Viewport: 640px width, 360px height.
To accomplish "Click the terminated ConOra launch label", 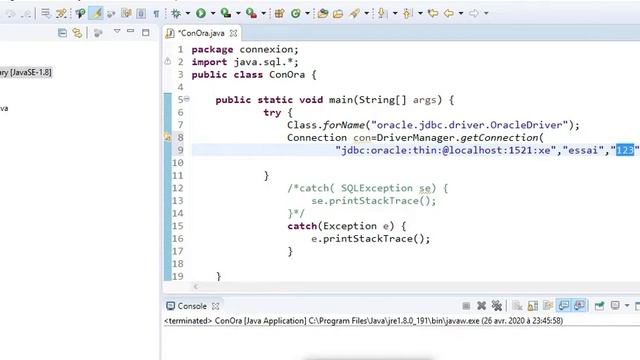I will coord(363,321).
